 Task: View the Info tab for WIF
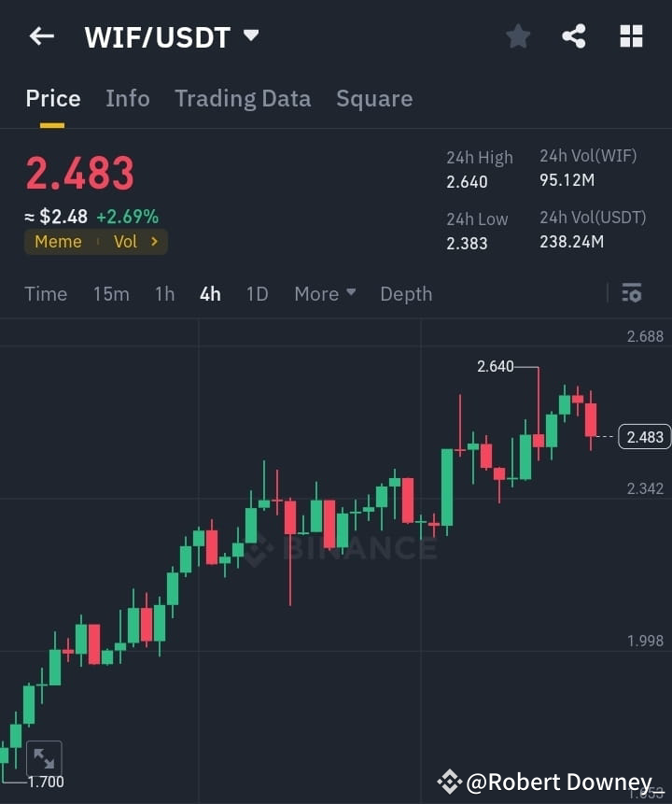click(128, 98)
